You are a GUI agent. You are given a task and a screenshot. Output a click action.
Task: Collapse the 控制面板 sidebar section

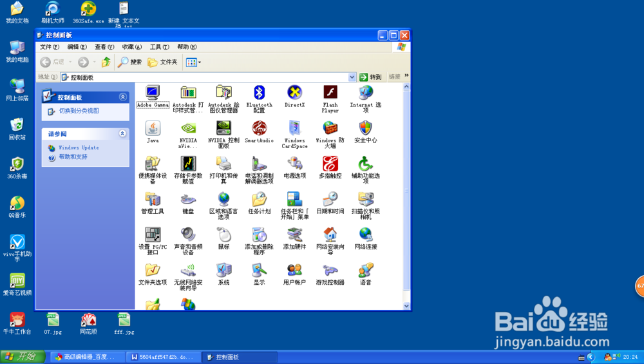[123, 97]
